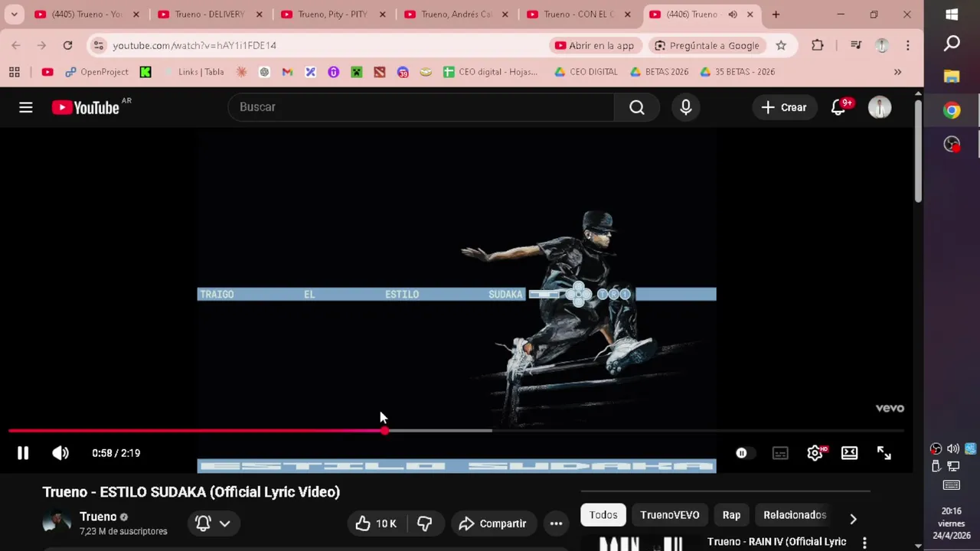Image resolution: width=980 pixels, height=551 pixels.
Task: Open Trueno - RAIN IV recommended video
Action: click(x=776, y=542)
